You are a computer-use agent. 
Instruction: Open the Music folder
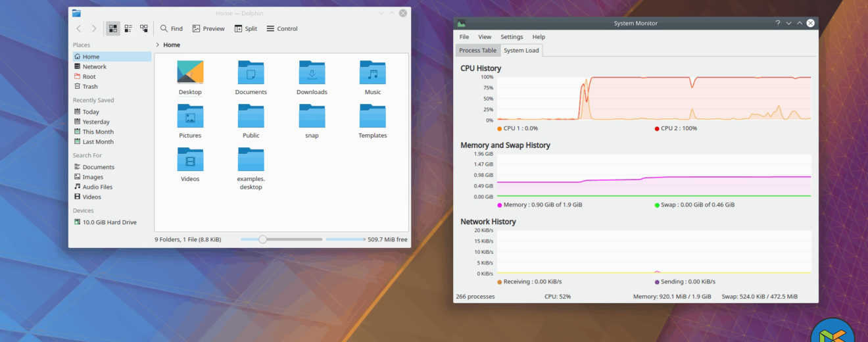click(x=373, y=74)
